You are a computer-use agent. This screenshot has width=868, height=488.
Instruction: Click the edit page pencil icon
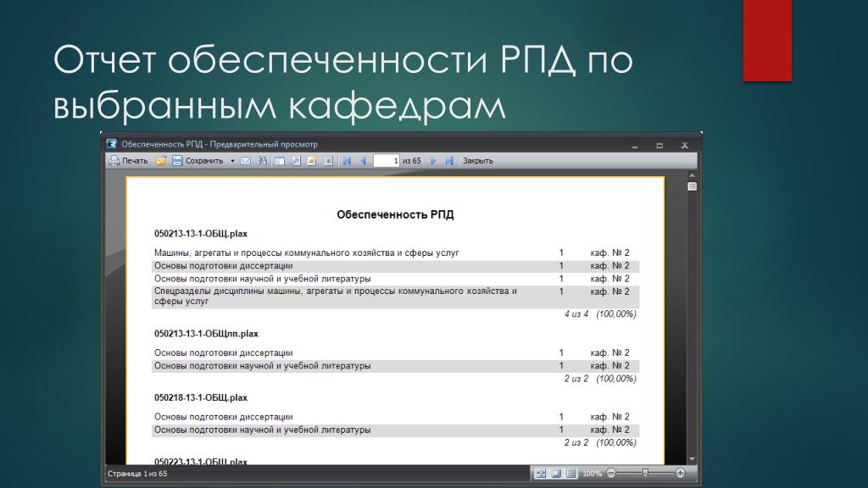tap(312, 161)
